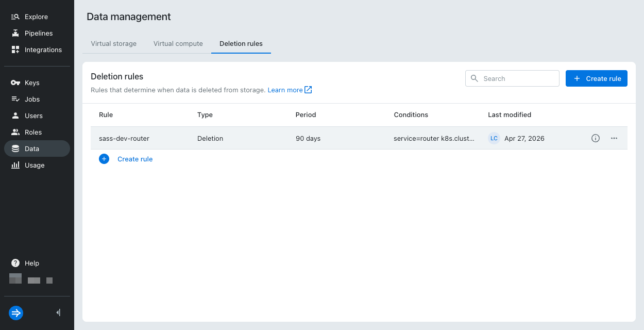The width and height of the screenshot is (644, 330).
Task: Click the info icon for sass-dev-router
Action: 596,138
